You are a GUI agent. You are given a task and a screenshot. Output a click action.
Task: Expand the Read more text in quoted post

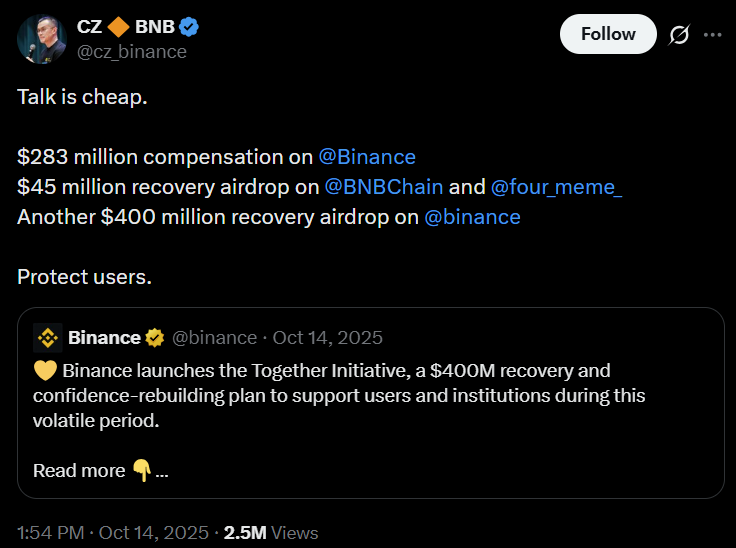point(79,470)
